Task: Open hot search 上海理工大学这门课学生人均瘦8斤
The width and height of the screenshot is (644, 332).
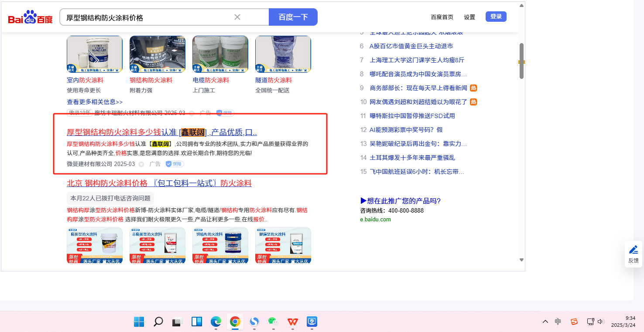Action: click(417, 60)
